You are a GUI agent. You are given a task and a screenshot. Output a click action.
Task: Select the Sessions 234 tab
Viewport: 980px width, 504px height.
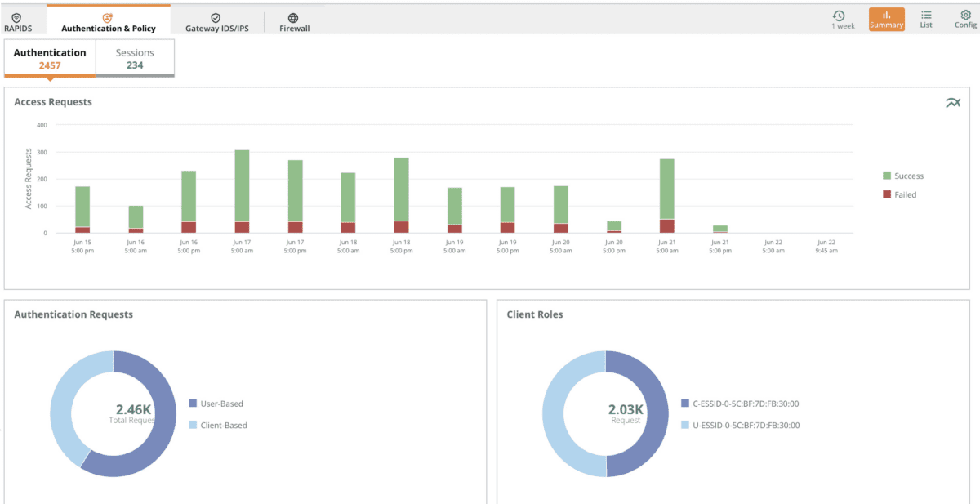[135, 58]
